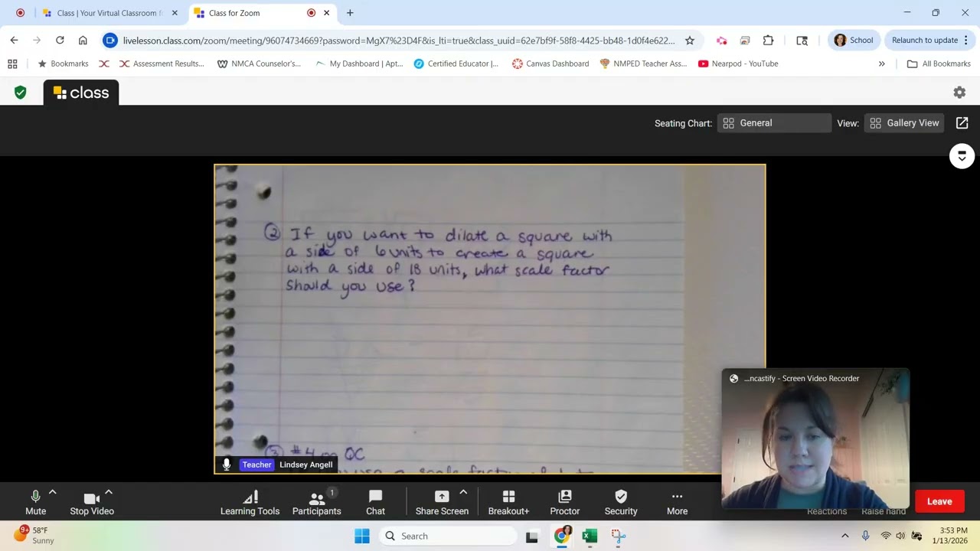Viewport: 980px width, 551px height.
Task: Open the NMPED Teacher Ass bookmark
Action: pos(643,64)
